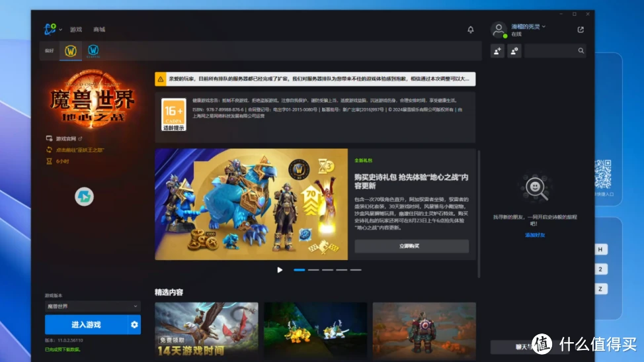Go to the 商城 (Shop) tab
The height and width of the screenshot is (362, 644).
[99, 30]
